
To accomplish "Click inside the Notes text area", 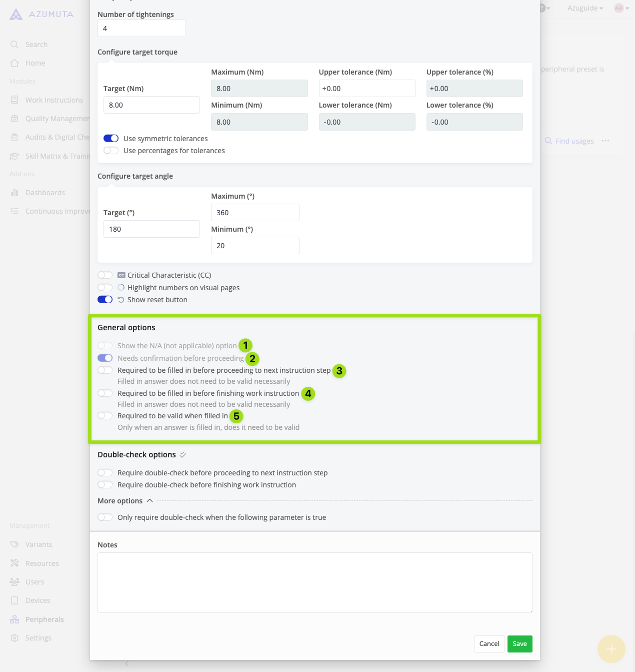I will pos(314,582).
